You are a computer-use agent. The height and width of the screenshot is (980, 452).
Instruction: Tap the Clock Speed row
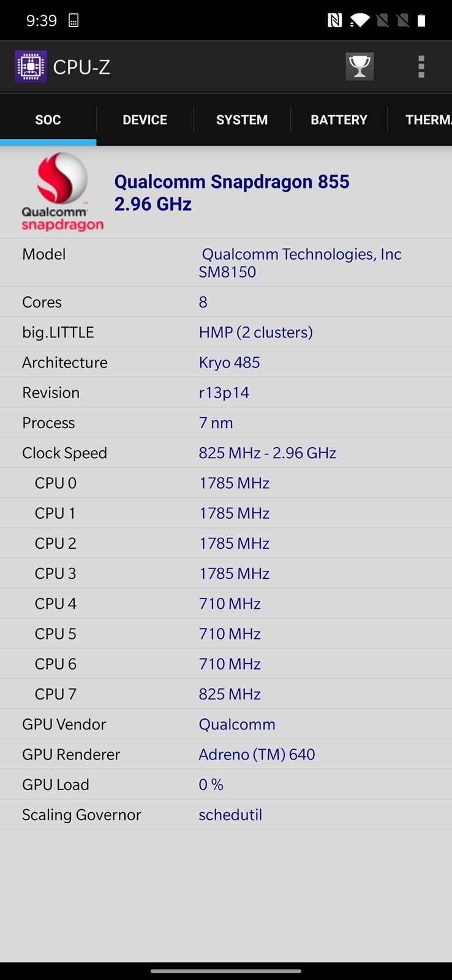click(x=226, y=453)
